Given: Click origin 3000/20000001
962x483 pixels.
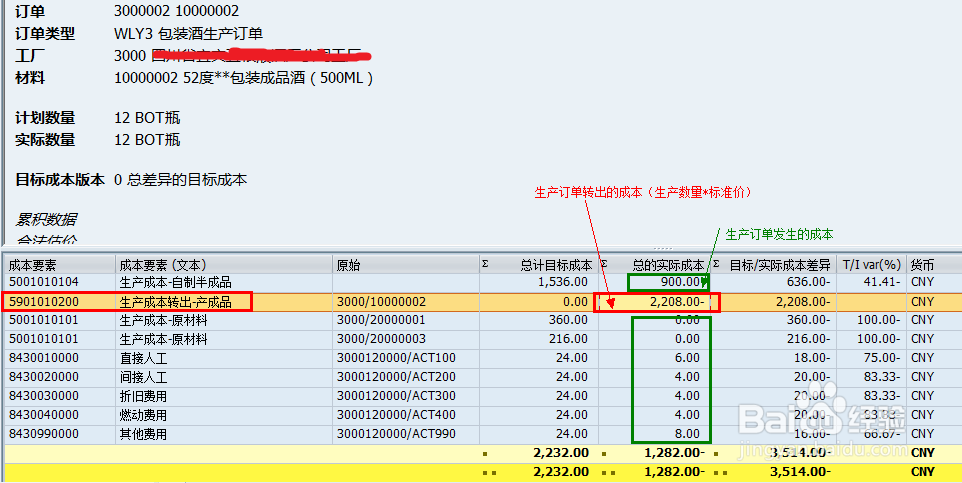Looking at the screenshot, I should tap(381, 320).
